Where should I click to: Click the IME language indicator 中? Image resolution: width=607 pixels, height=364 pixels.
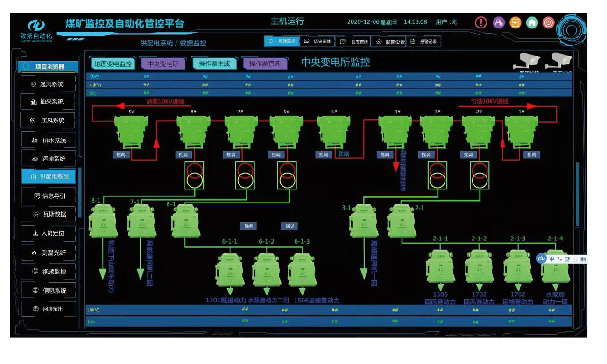click(x=552, y=259)
